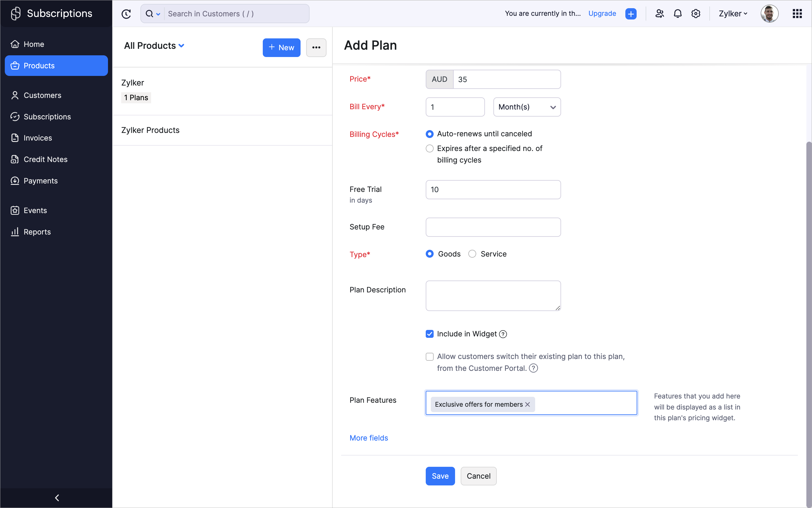812x508 pixels.
Task: Click the Upgrade link
Action: click(x=602, y=14)
